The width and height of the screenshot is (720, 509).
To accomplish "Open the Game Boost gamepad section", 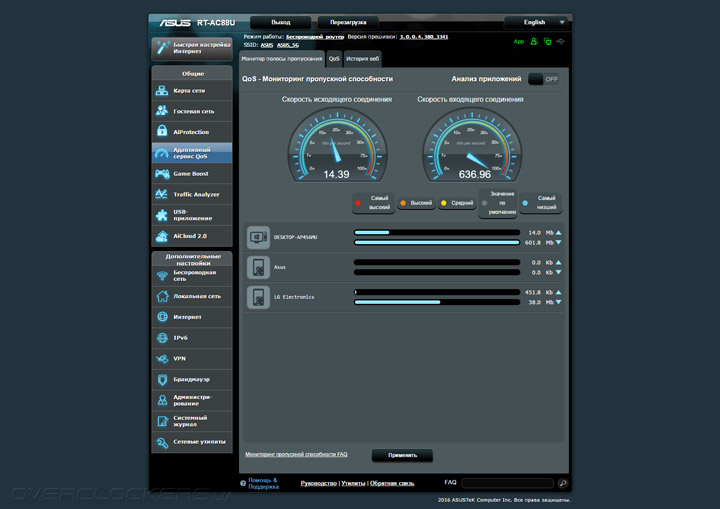I will (x=190, y=174).
